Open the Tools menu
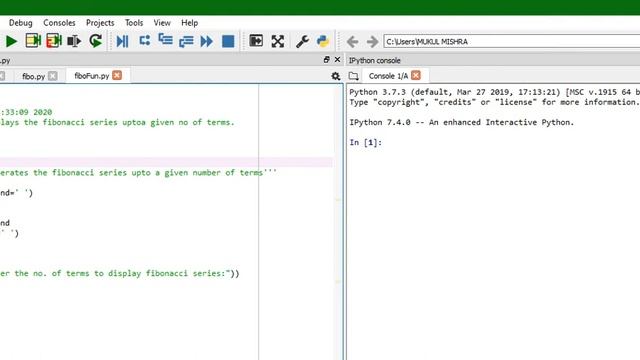The image size is (640, 360). tap(134, 23)
